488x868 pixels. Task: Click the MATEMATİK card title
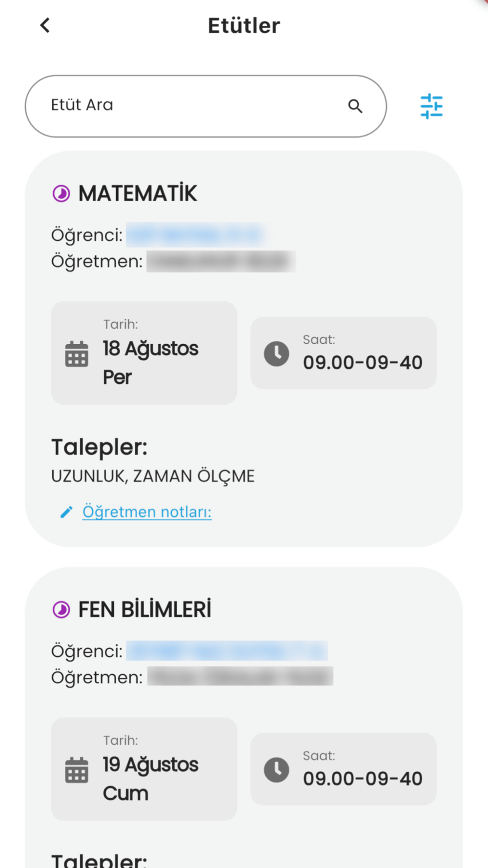coord(138,194)
